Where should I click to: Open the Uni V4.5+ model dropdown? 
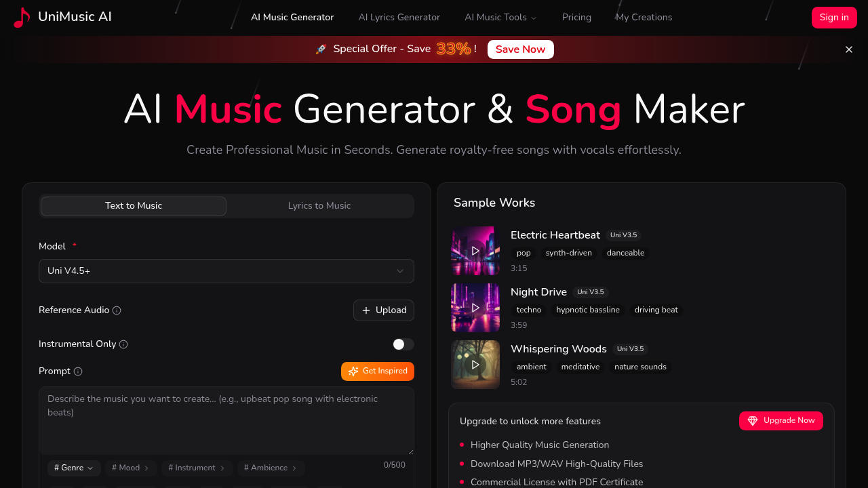point(226,270)
